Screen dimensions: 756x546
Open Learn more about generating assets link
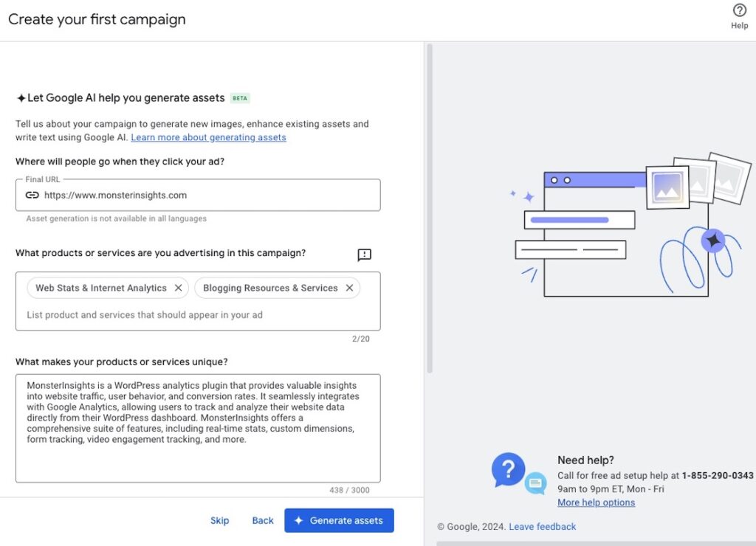208,138
